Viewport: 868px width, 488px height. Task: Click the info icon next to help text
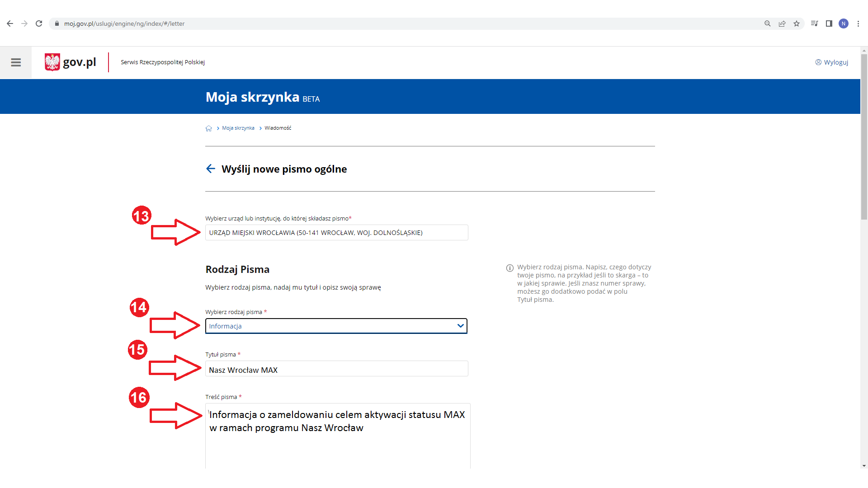510,268
